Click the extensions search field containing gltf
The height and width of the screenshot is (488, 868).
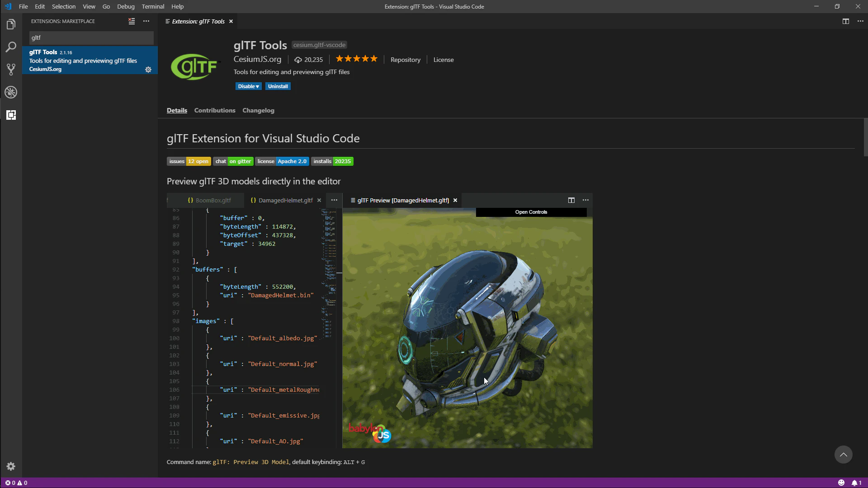tap(91, 38)
